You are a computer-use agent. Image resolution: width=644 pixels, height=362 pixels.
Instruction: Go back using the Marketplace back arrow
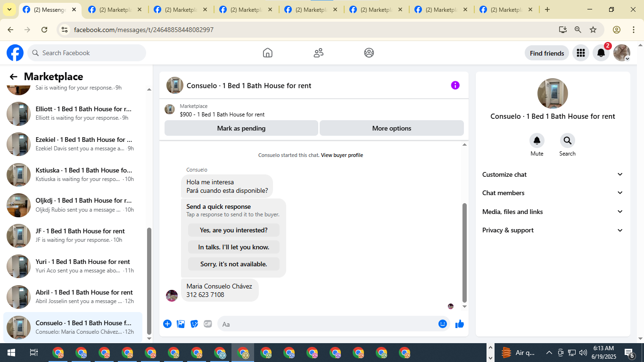tap(13, 77)
